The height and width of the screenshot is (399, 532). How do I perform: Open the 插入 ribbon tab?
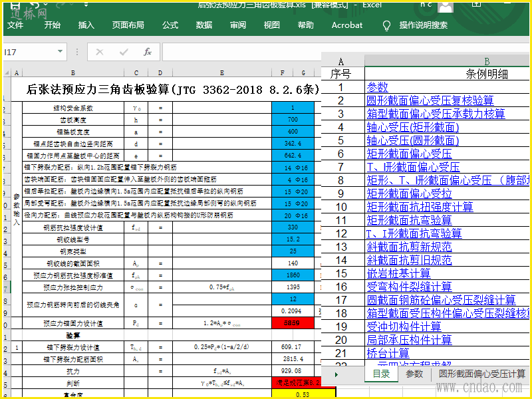tap(86, 25)
